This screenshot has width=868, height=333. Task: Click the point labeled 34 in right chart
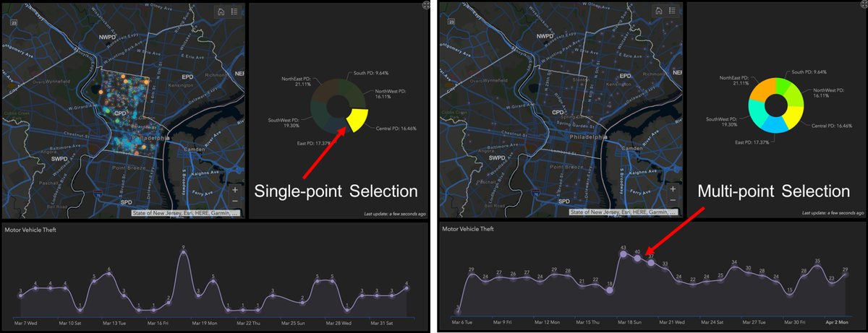coord(734,268)
